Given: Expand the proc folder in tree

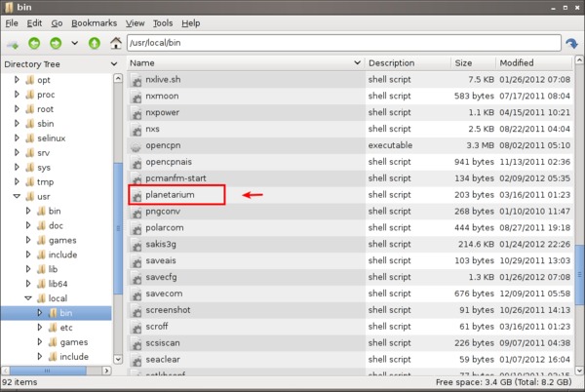Looking at the screenshot, I should coord(17,95).
